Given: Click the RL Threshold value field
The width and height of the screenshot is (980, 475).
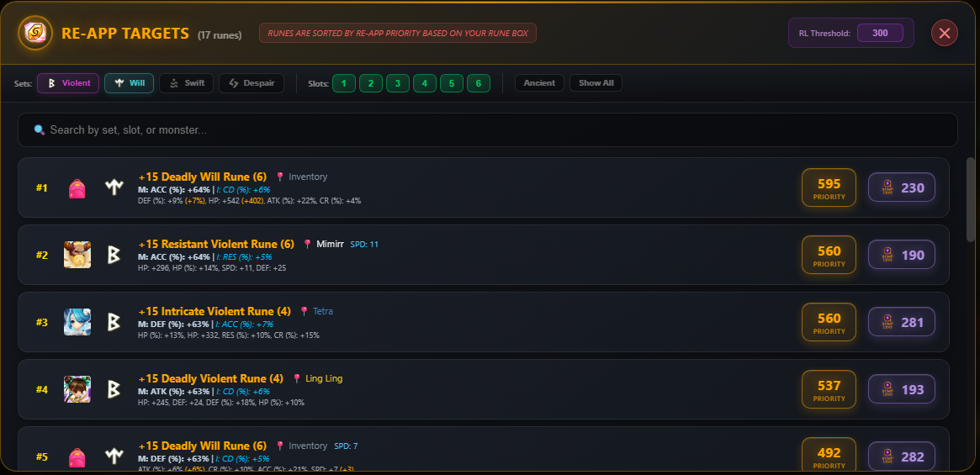Looking at the screenshot, I should click(880, 34).
